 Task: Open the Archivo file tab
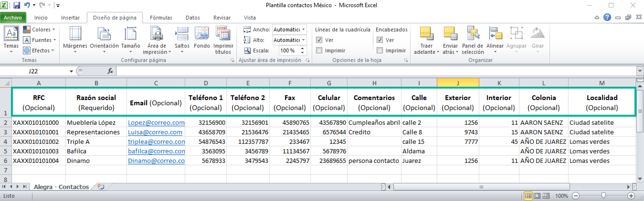tap(13, 18)
